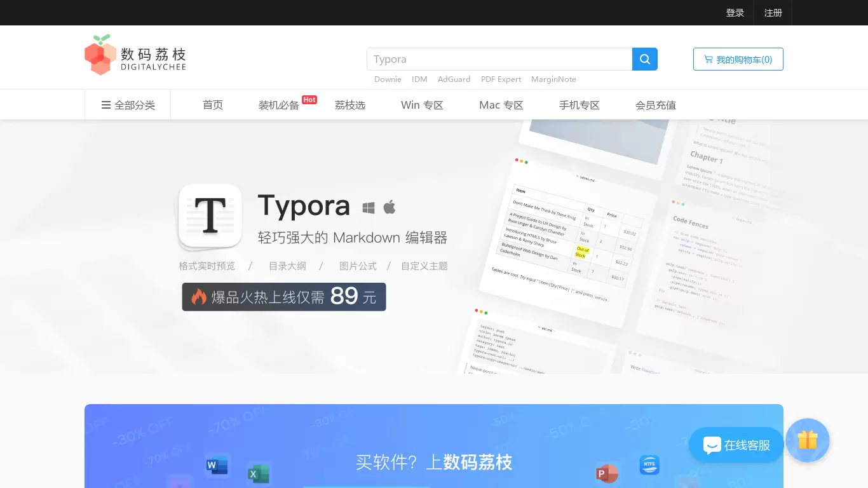Viewport: 868px width, 488px height.
Task: Click 格式实时预览 feature text
Action: [207, 266]
